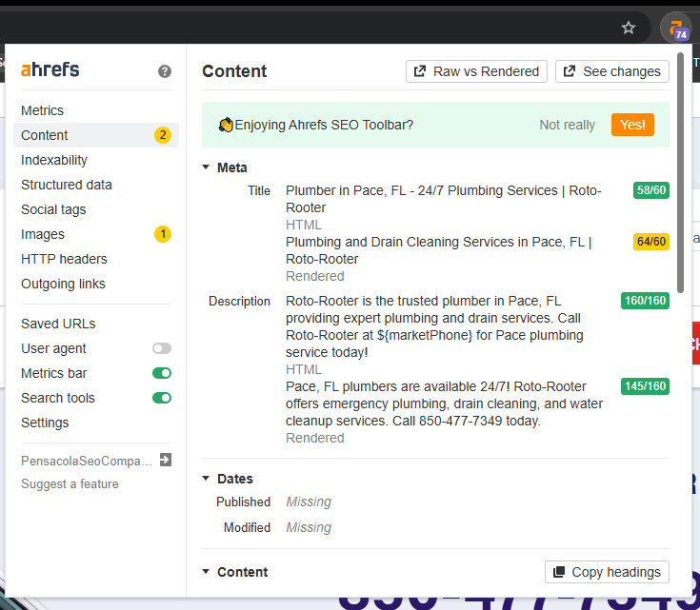
Task: Turn off the Search tools switch
Action: pos(162,398)
